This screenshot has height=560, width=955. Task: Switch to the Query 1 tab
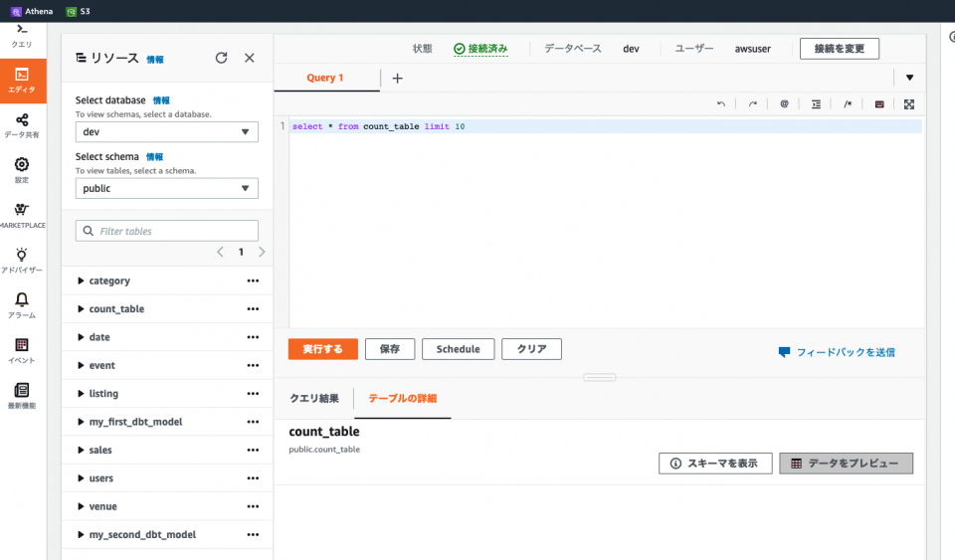[325, 78]
